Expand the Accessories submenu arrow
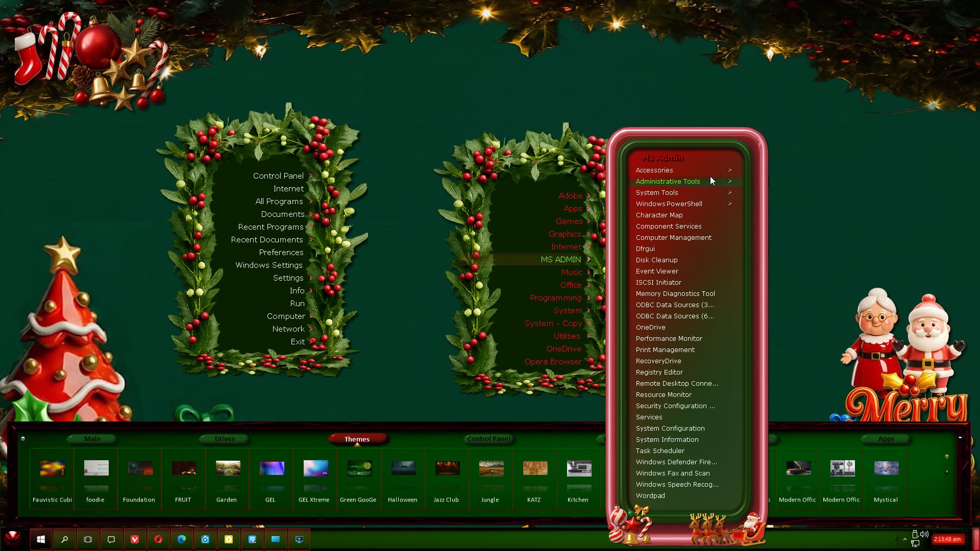The width and height of the screenshot is (980, 551). click(x=729, y=170)
